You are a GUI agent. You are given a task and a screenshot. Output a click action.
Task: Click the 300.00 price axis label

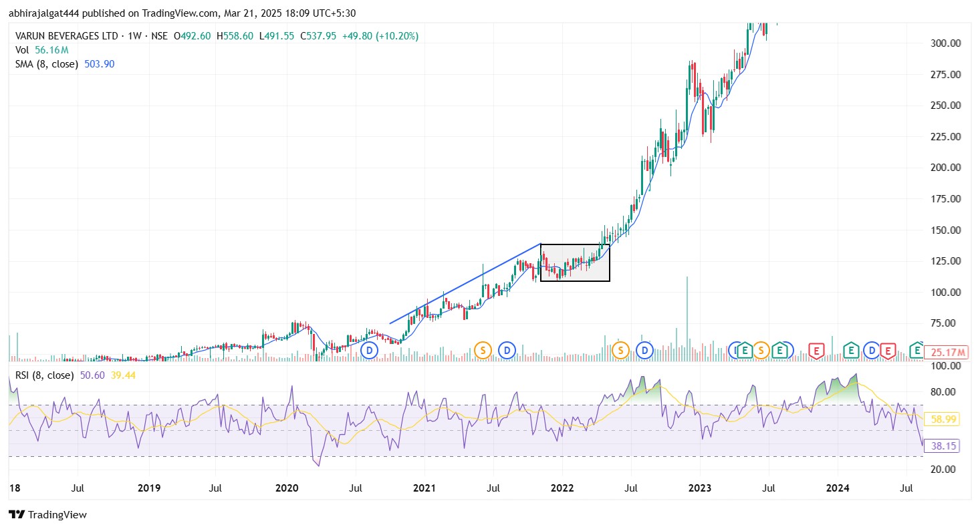click(x=945, y=43)
